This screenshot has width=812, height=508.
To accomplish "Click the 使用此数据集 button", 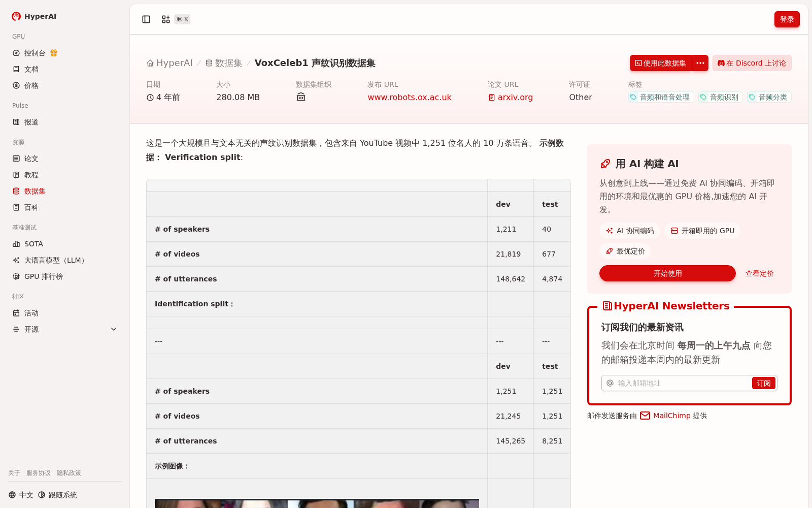I will point(661,63).
